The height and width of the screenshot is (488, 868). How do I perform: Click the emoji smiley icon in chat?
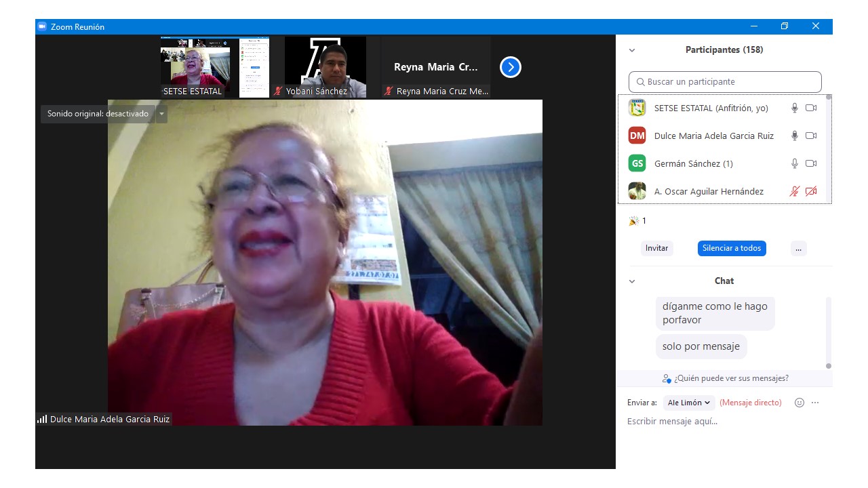click(800, 403)
